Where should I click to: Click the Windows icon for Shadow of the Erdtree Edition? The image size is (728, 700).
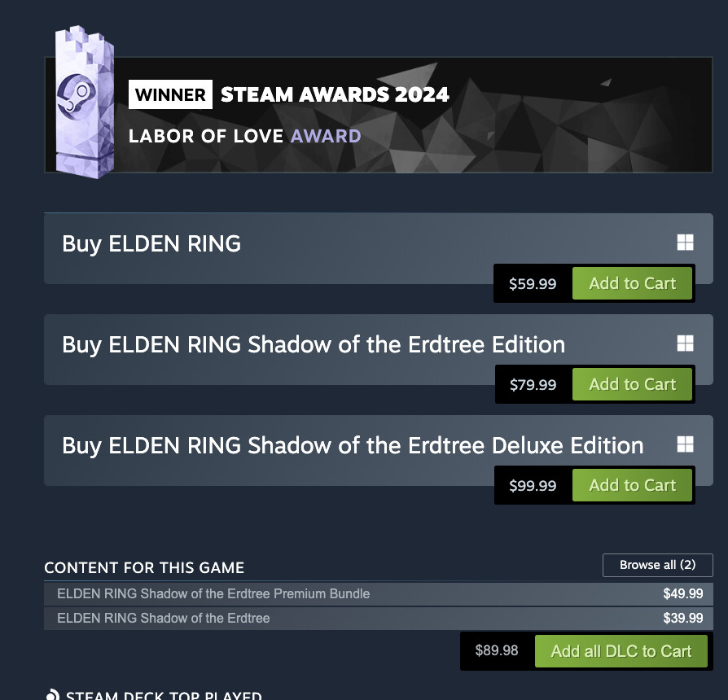tap(685, 343)
